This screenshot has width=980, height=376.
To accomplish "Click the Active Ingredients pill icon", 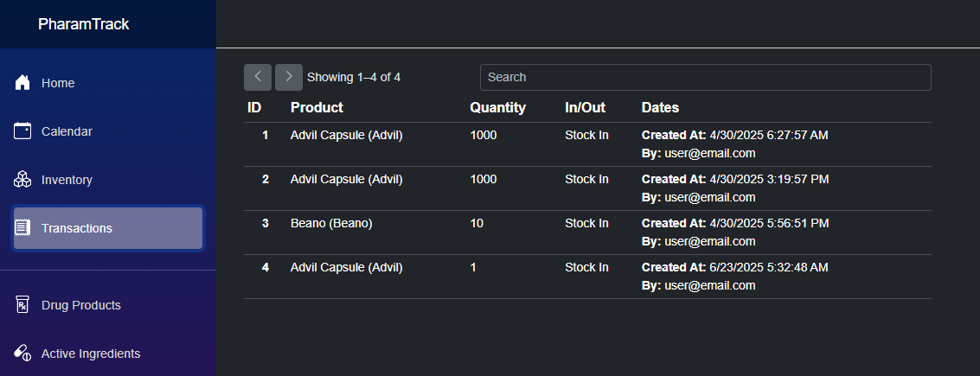I will 23,354.
